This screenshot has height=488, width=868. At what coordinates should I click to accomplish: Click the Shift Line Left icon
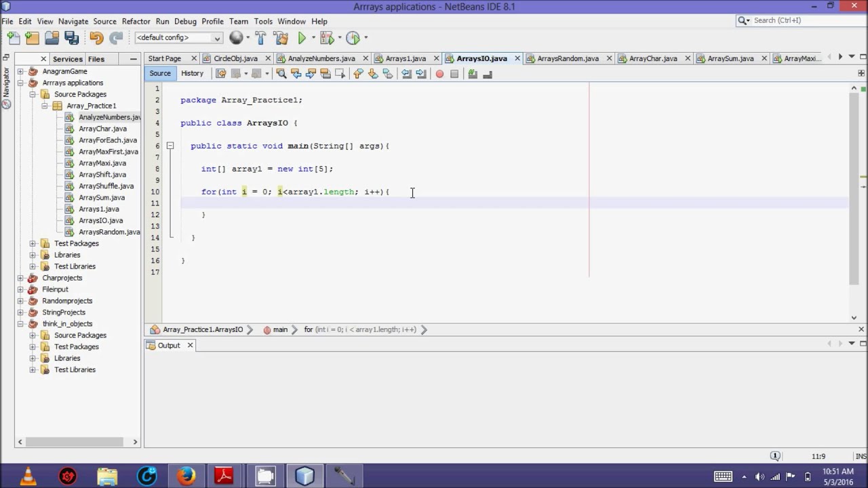click(x=406, y=73)
